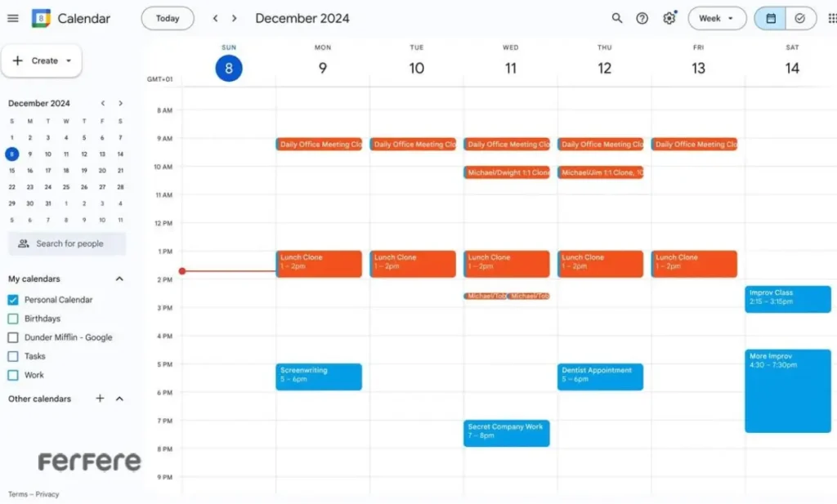Type in Search for people field

(x=69, y=243)
